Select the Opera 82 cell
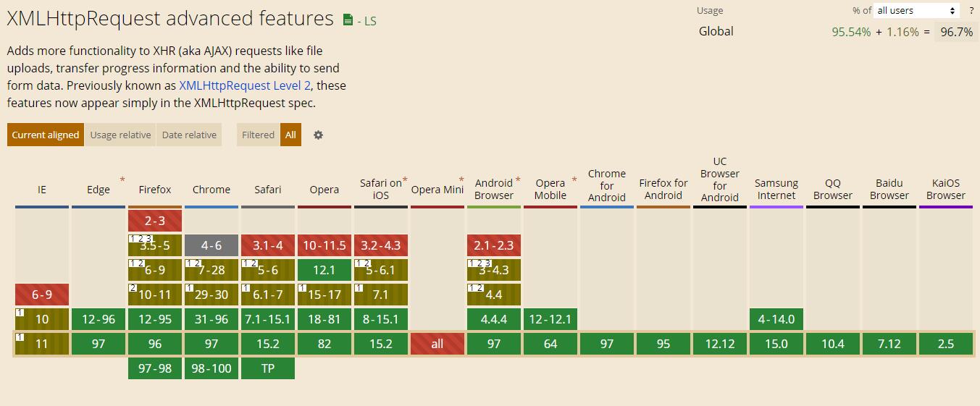The image size is (980, 406). (324, 344)
